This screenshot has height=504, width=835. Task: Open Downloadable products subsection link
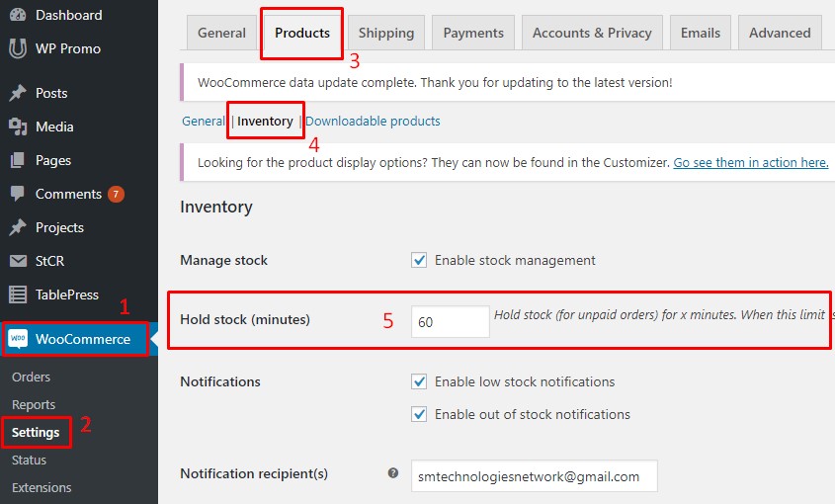tap(373, 121)
